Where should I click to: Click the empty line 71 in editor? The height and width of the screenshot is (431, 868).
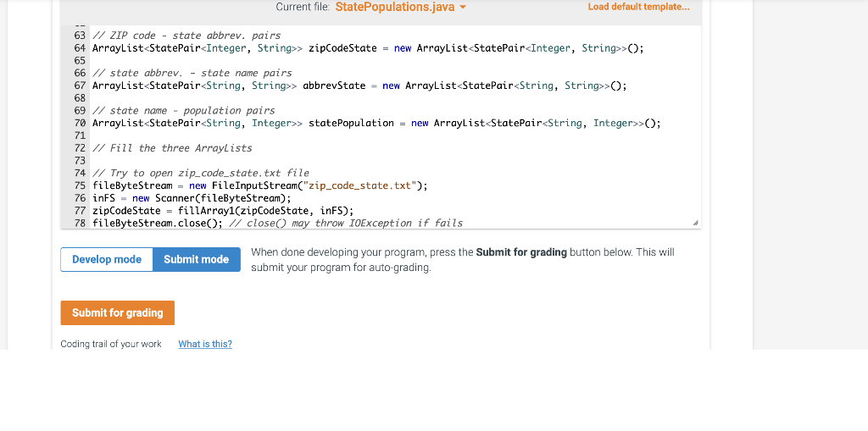396,135
